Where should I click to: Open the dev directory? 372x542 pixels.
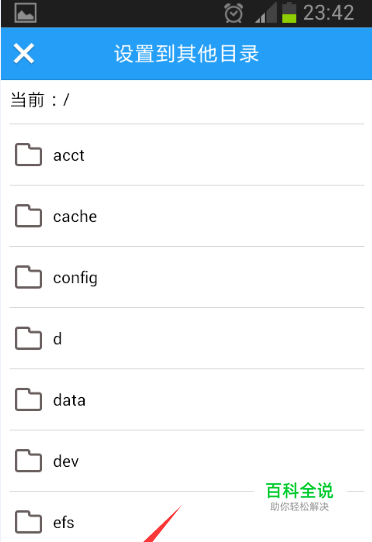(x=187, y=461)
